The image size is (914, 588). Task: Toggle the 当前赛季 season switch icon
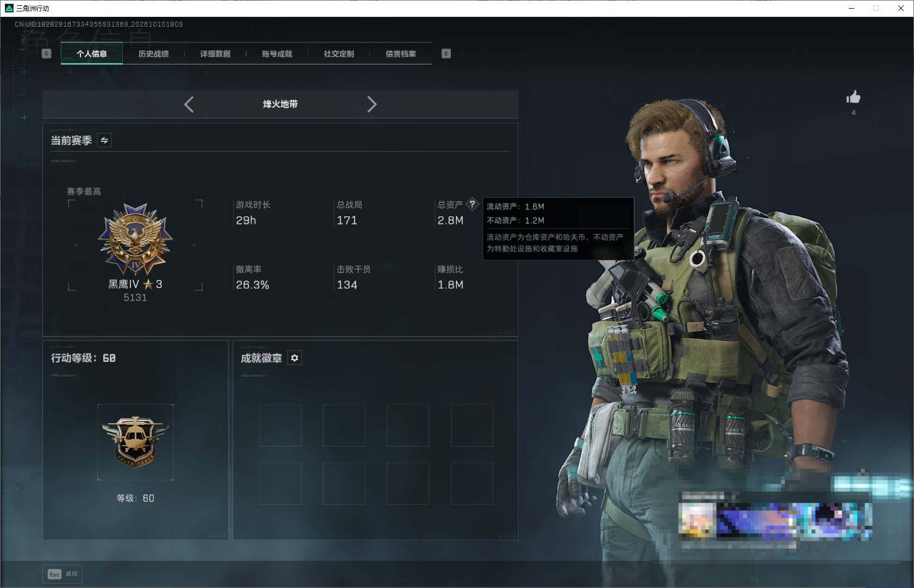(104, 140)
